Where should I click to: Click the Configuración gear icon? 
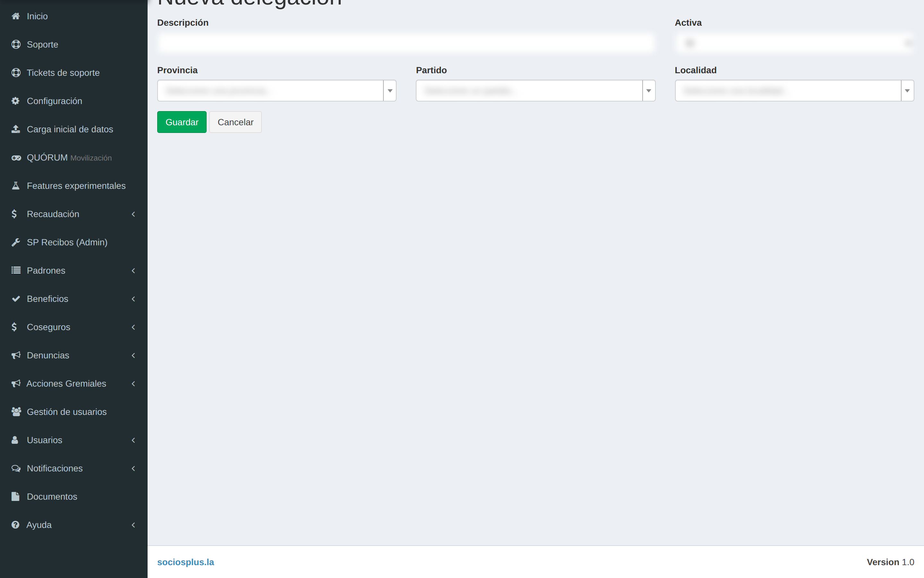click(x=15, y=101)
